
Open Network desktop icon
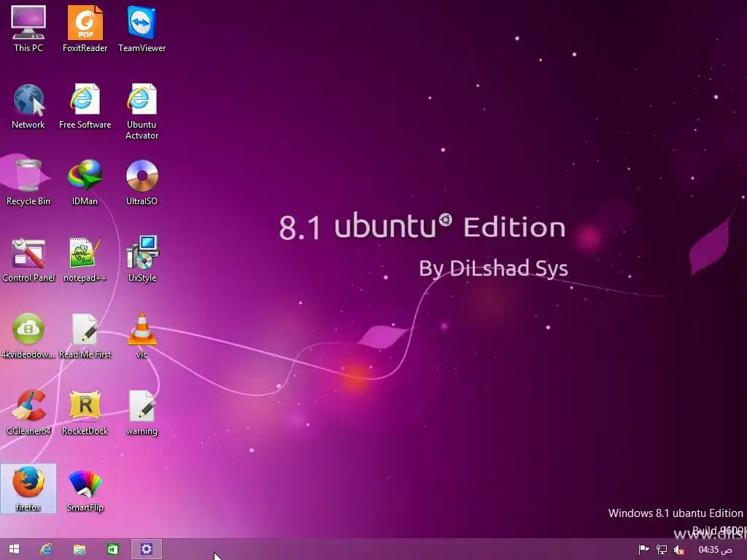(x=28, y=106)
